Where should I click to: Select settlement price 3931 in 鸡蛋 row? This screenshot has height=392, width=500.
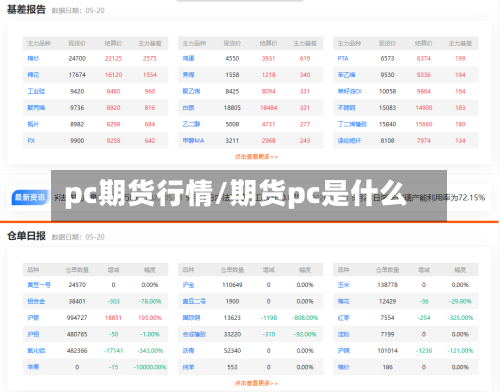pyautogui.click(x=268, y=58)
